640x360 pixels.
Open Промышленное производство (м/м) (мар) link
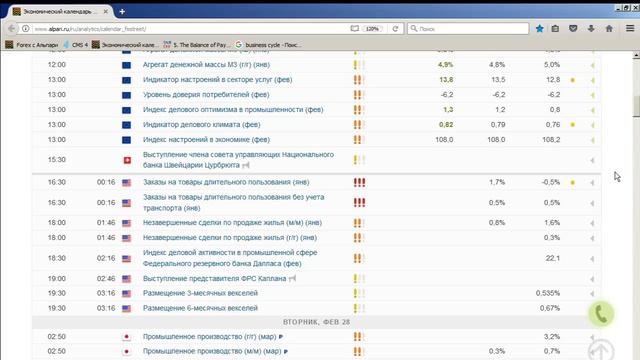point(212,351)
